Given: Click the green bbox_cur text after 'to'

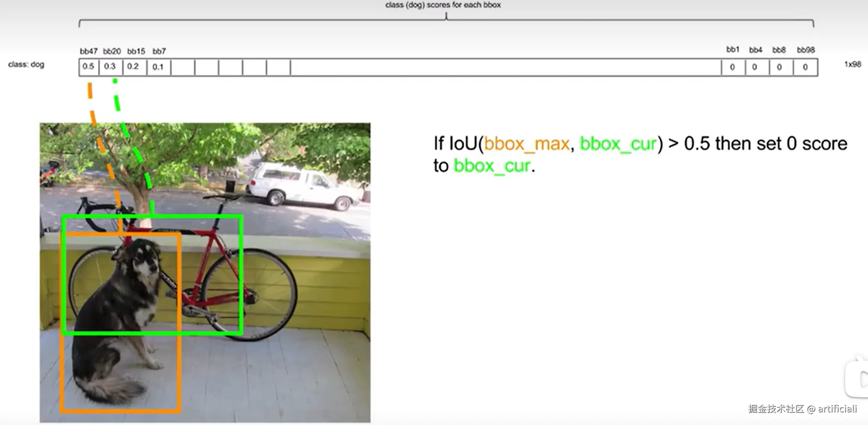Looking at the screenshot, I should [x=492, y=165].
